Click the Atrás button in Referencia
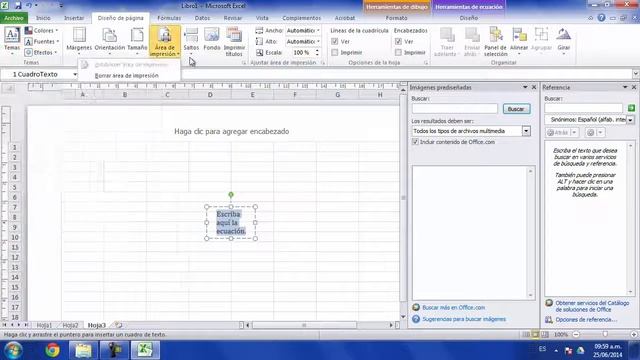This screenshot has height=360, width=640. (558, 133)
